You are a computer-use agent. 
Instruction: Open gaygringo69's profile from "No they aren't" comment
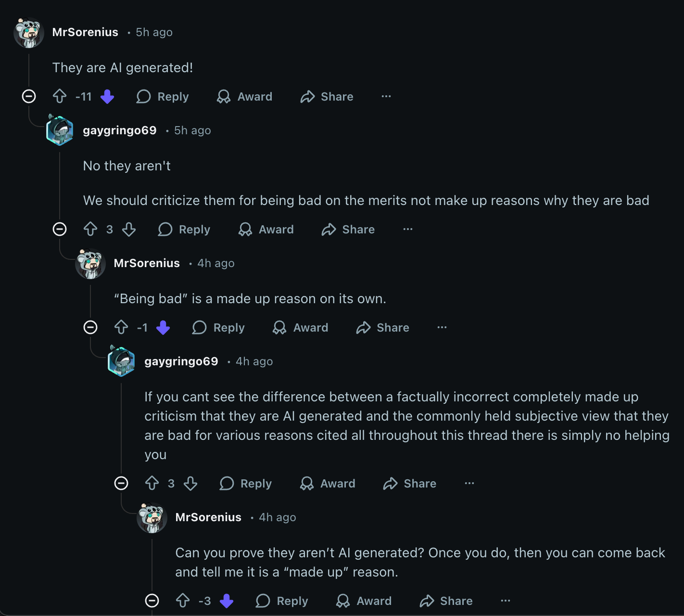point(119,130)
